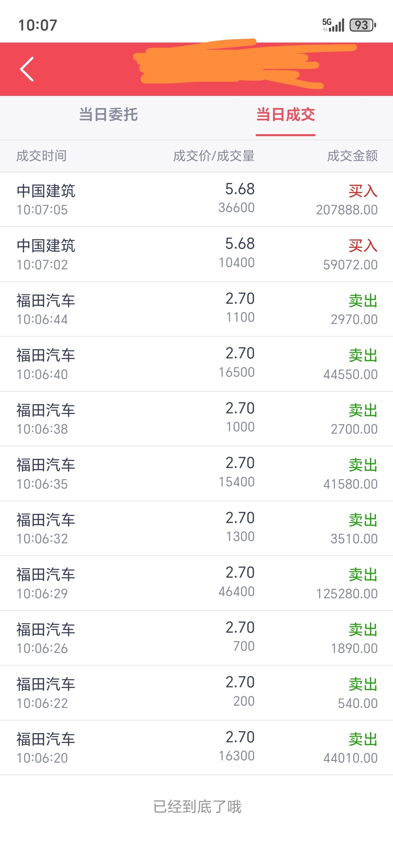Select 福田汽车 trade with volume 15400

[x=196, y=473]
